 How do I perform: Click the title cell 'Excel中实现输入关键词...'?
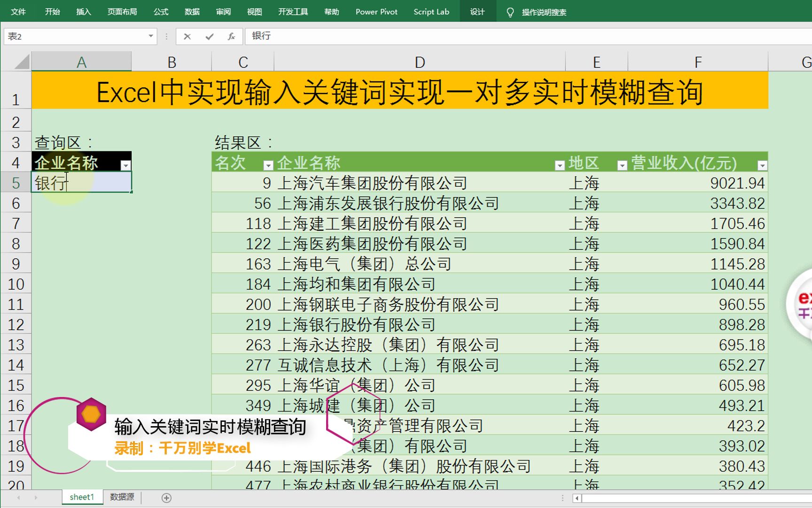click(400, 91)
